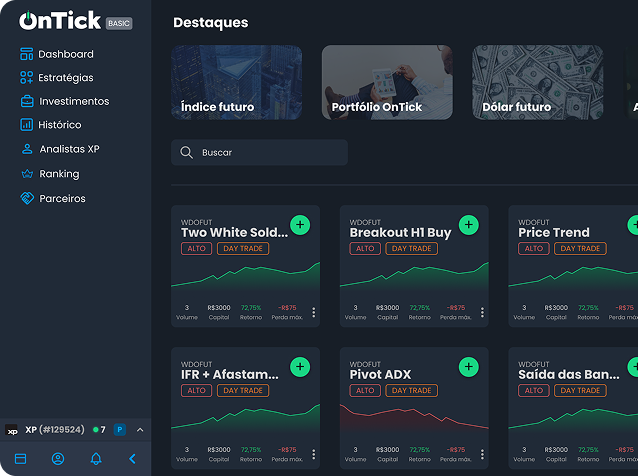Click the OnTick logo
638x476 pixels.
(x=60, y=20)
